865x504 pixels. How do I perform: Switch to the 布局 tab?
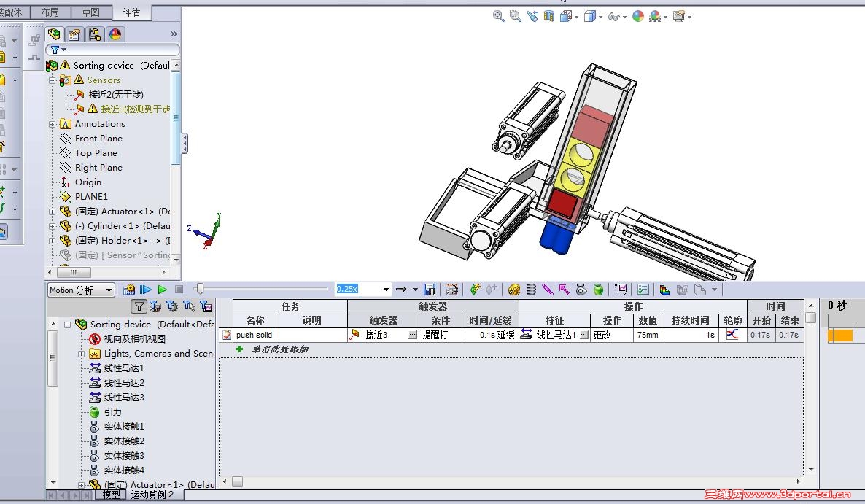click(x=50, y=12)
